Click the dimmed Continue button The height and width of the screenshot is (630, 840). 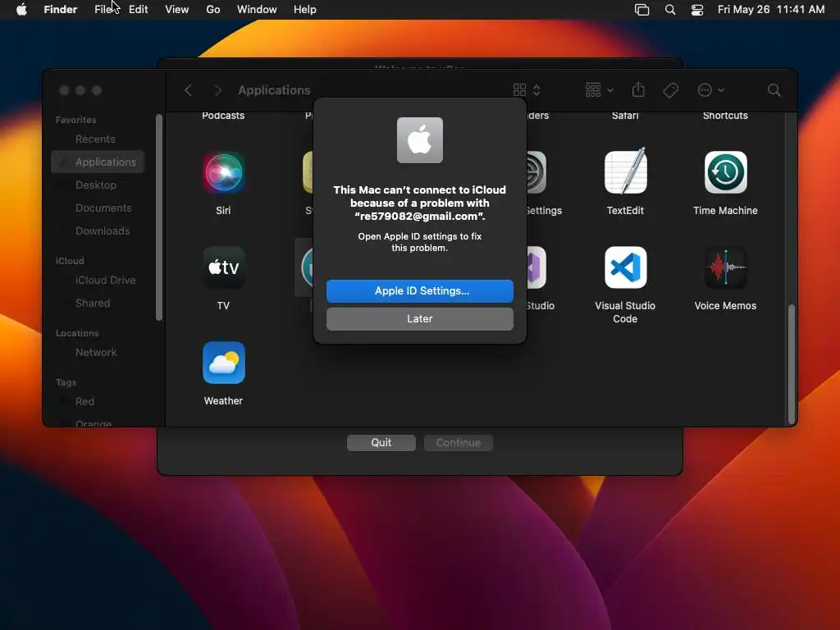(458, 442)
